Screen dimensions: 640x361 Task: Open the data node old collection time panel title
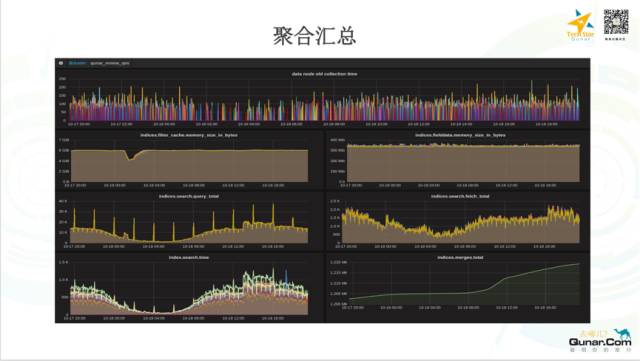[324, 74]
